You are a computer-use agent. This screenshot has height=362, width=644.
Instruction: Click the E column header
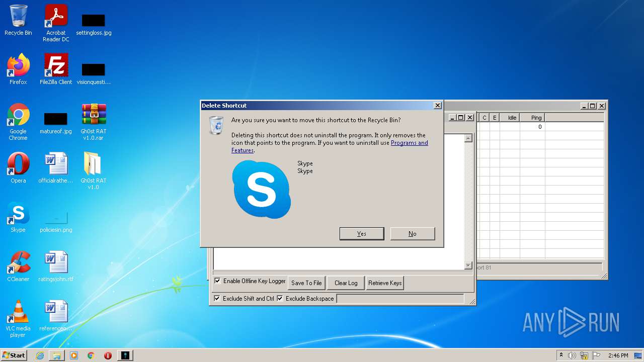tap(495, 118)
